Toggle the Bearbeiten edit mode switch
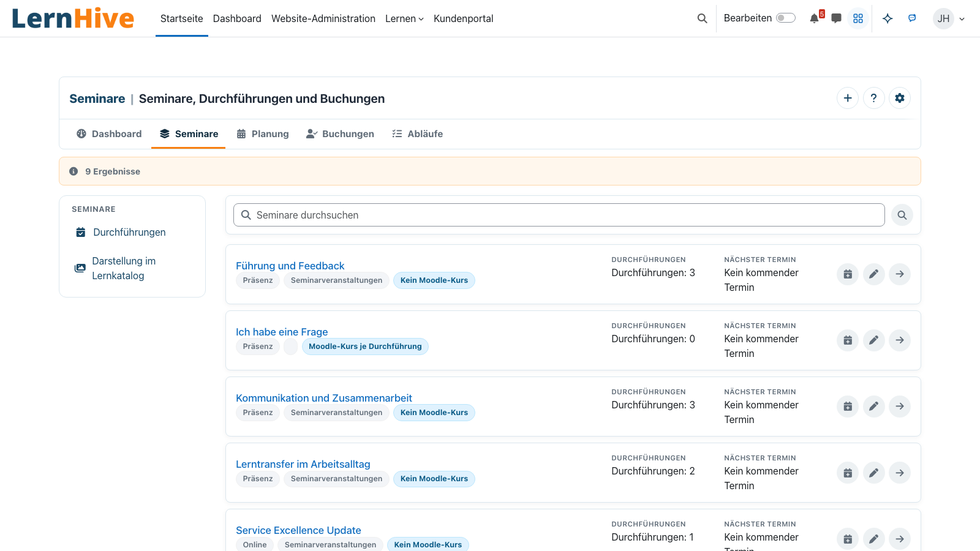Viewport: 980px width, 551px height. (x=786, y=18)
